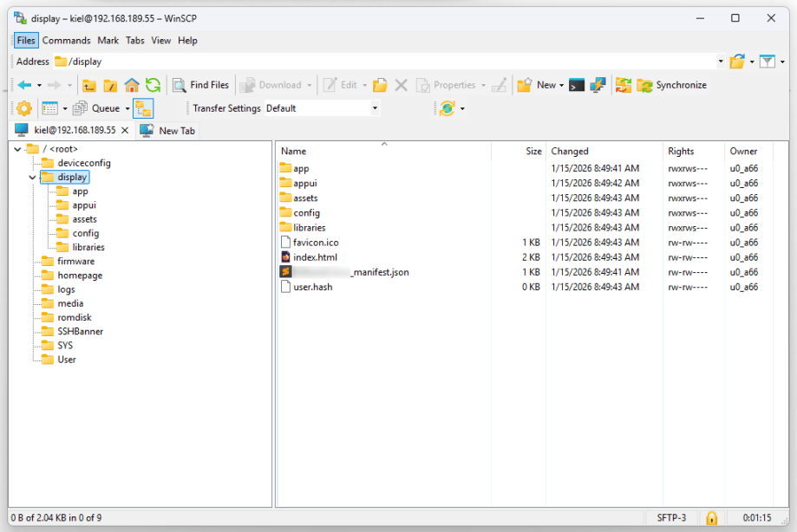Open the terminal console icon
Viewport: 797px width, 532px height.
[x=577, y=85]
